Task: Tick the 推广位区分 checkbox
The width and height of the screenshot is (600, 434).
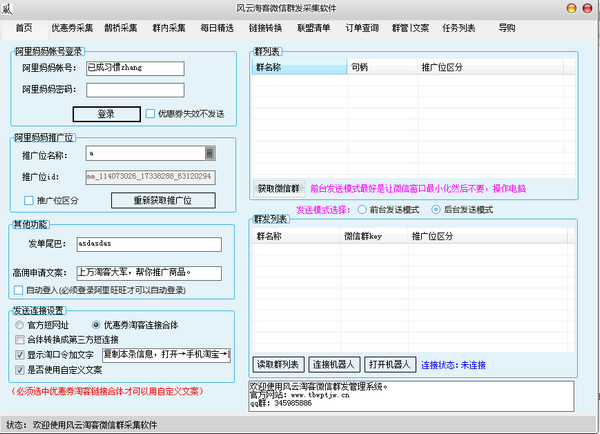Action: pyautogui.click(x=29, y=200)
